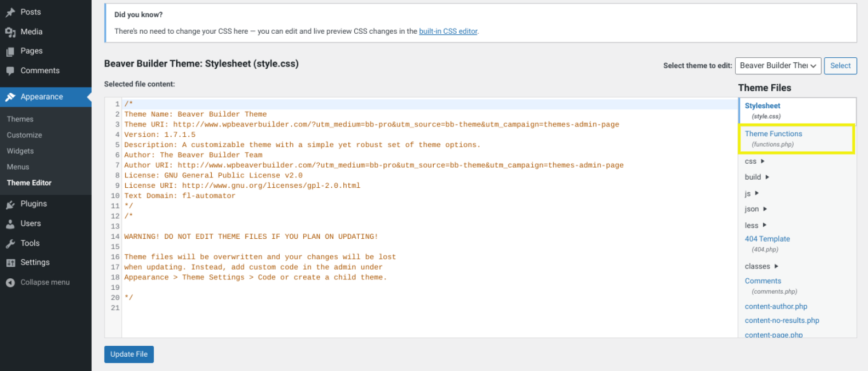Open Media via its library icon

pyautogui.click(x=11, y=31)
